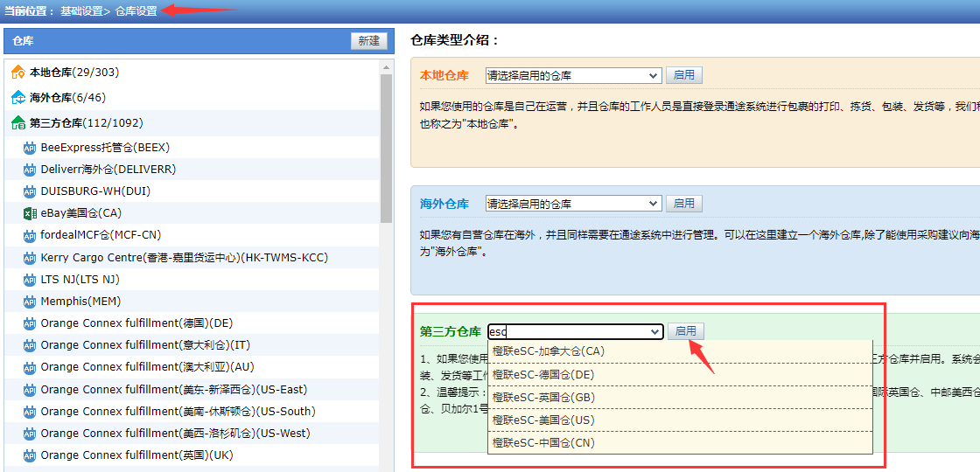
Task: Click API icon beside Orange Connex US-East
Action: coord(30,390)
